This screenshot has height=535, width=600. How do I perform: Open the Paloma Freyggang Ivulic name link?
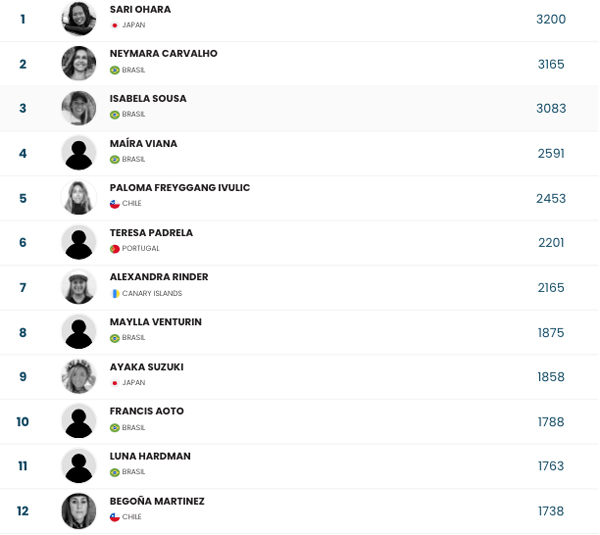[180, 188]
